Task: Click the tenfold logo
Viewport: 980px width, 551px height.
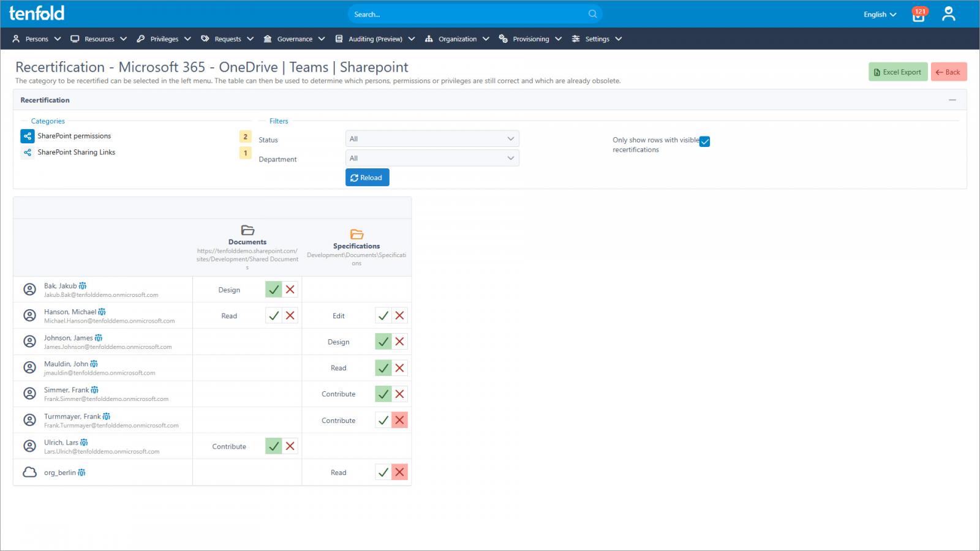Action: [x=37, y=13]
